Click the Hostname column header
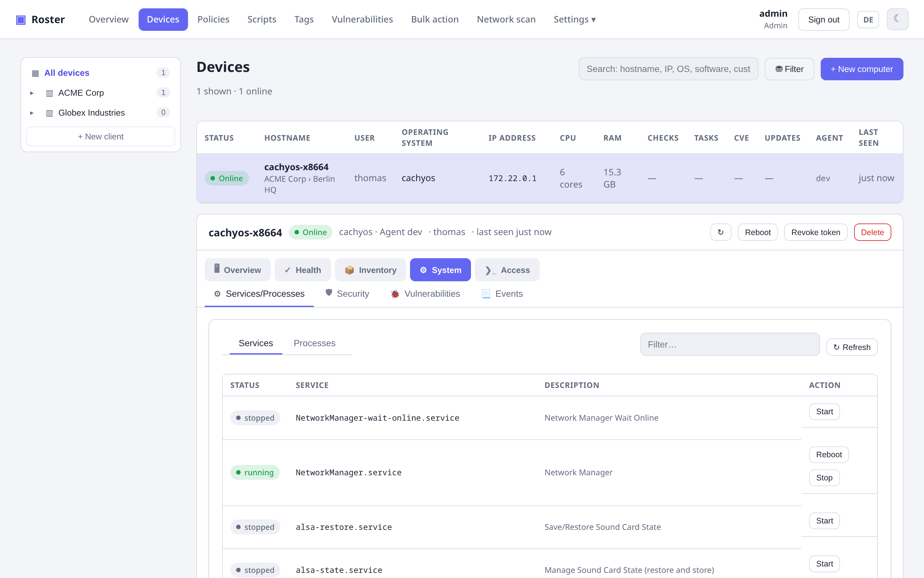924x578 pixels. pyautogui.click(x=287, y=138)
